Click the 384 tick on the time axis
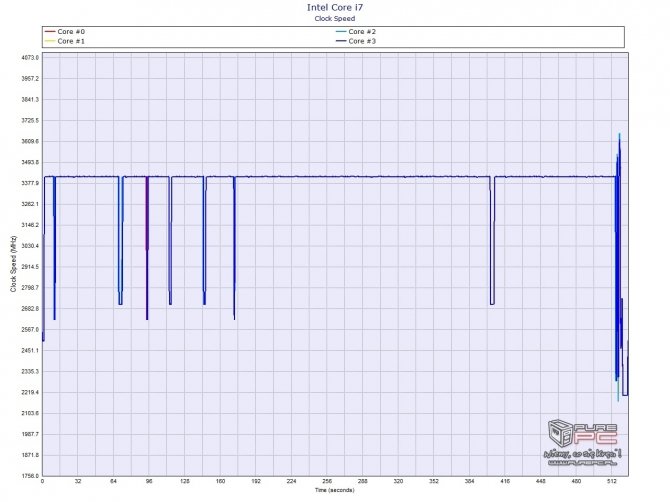670x502 pixels. (470, 481)
